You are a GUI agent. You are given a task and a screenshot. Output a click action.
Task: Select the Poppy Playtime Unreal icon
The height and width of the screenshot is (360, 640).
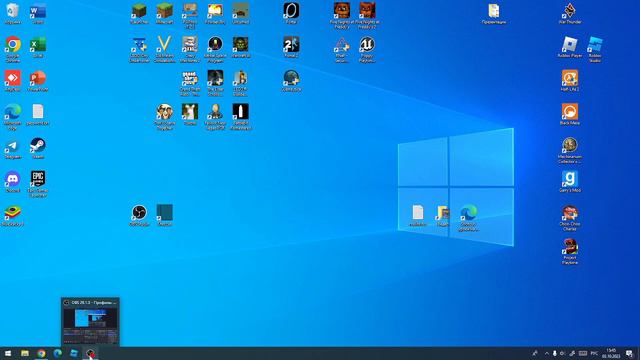367,49
